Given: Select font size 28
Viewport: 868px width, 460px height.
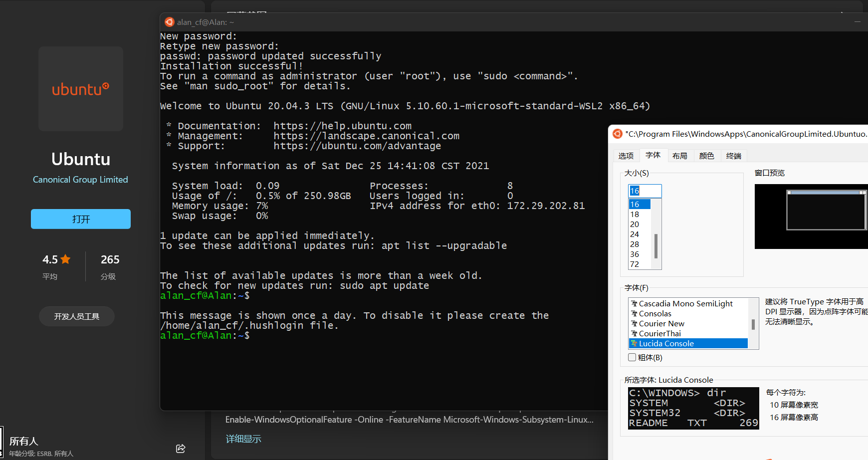Looking at the screenshot, I should 640,244.
